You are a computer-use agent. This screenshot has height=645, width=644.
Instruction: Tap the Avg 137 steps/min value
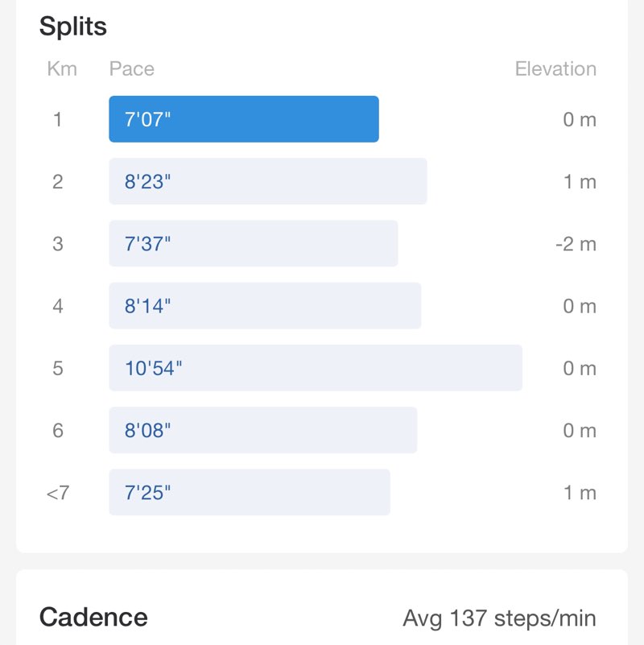click(499, 618)
